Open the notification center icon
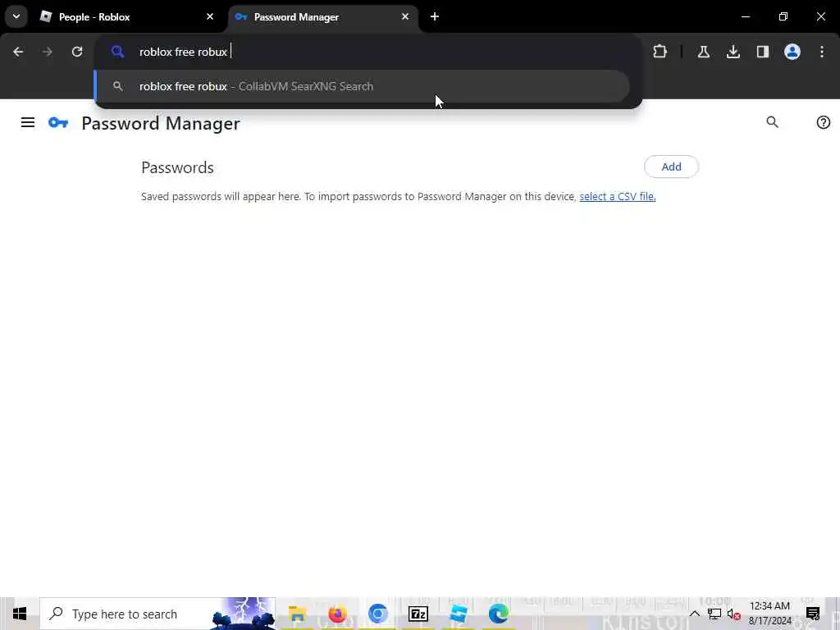 point(813,614)
